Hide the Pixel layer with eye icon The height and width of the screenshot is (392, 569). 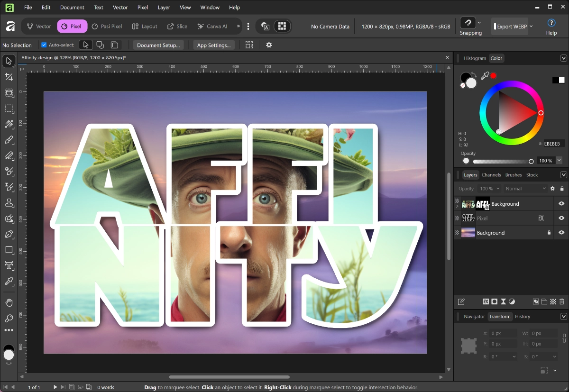click(561, 218)
